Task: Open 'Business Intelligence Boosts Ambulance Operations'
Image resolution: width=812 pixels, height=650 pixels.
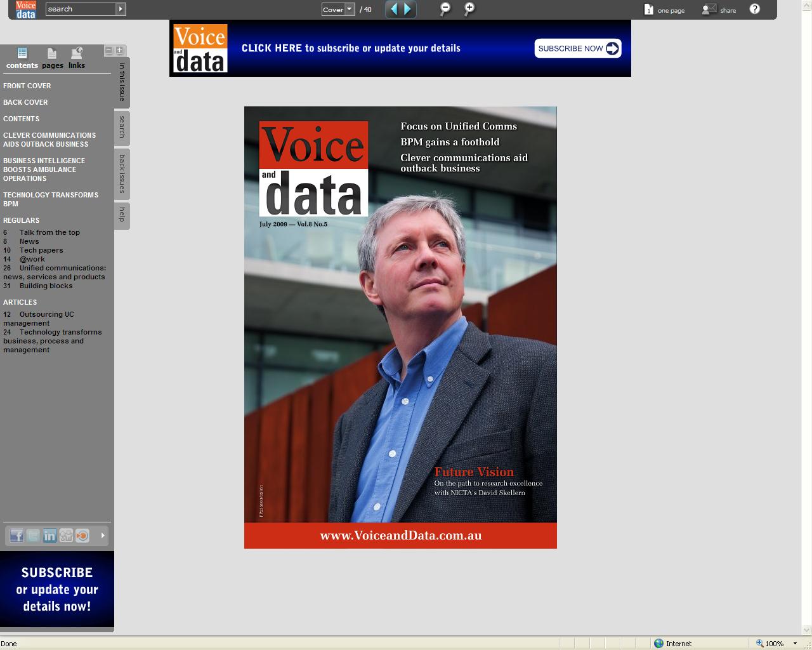Action: [x=44, y=169]
